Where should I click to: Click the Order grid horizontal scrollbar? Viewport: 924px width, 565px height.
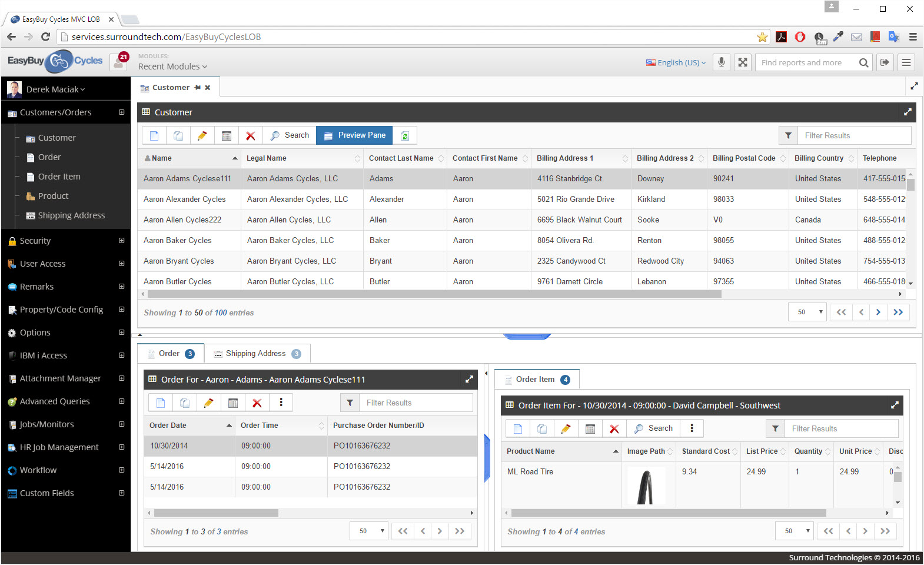pos(216,513)
